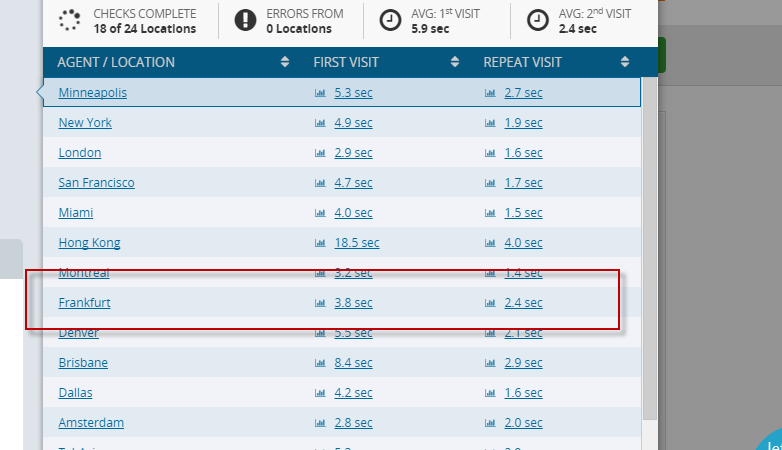
Task: Click Miami first visit chart icon
Action: (x=320, y=213)
